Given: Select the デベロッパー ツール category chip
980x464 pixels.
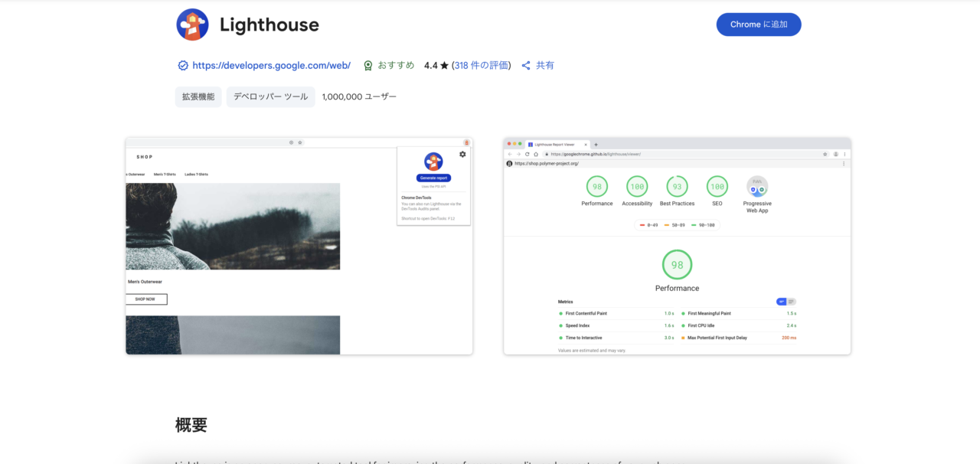Looking at the screenshot, I should (x=271, y=97).
